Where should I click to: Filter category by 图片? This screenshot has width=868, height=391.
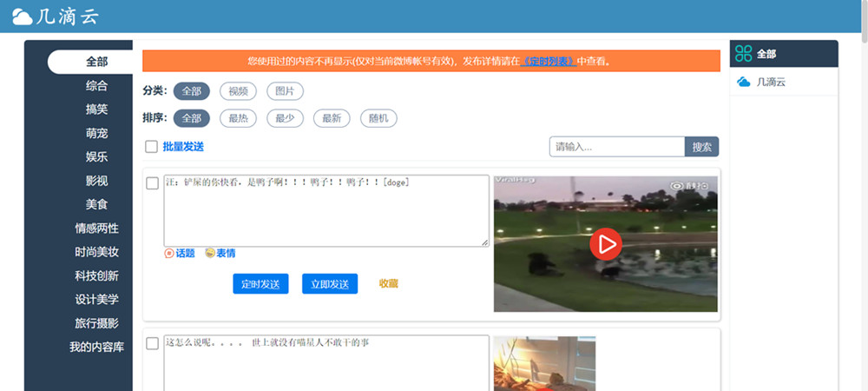point(285,91)
